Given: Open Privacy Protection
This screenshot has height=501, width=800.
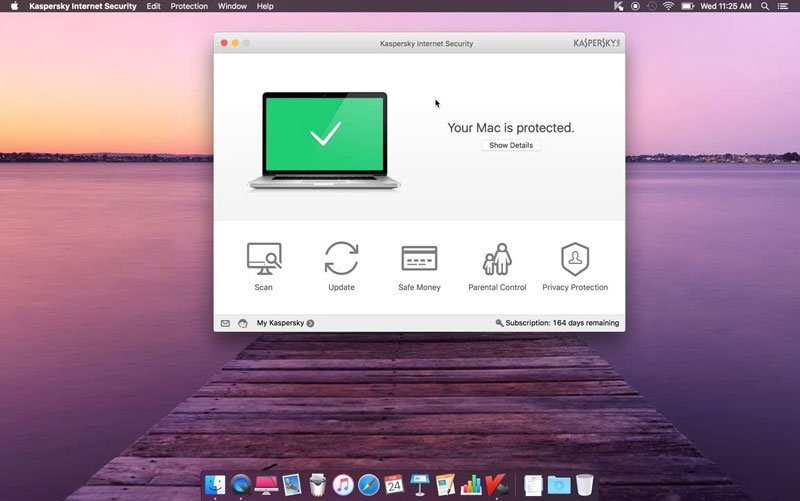Looking at the screenshot, I should click(x=575, y=267).
